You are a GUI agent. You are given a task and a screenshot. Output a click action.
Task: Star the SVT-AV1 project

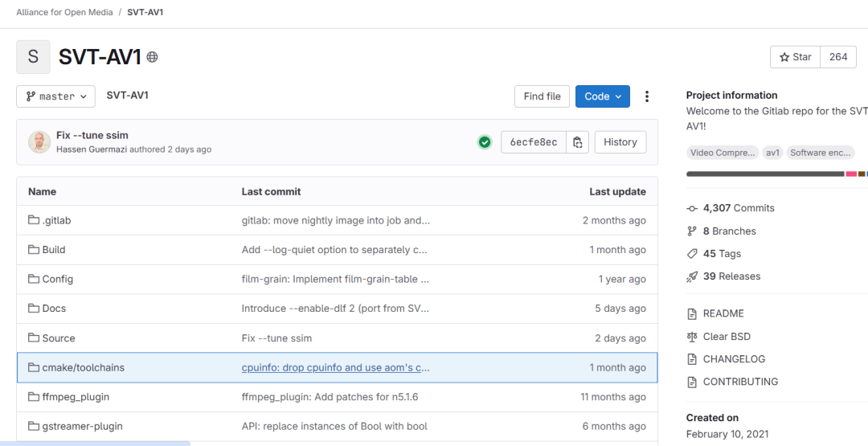795,57
